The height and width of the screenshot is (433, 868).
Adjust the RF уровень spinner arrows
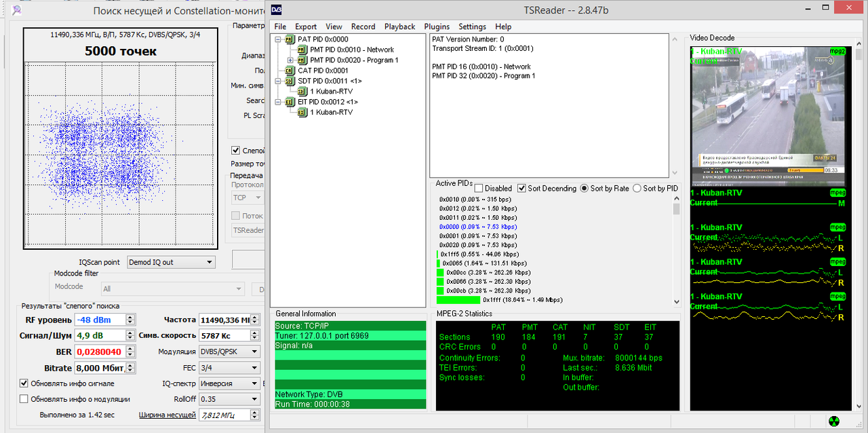tap(130, 320)
